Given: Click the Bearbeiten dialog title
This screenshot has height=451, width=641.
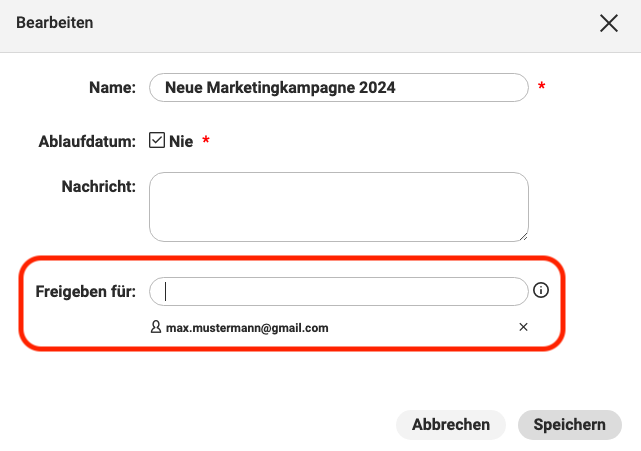Looking at the screenshot, I should tap(54, 23).
